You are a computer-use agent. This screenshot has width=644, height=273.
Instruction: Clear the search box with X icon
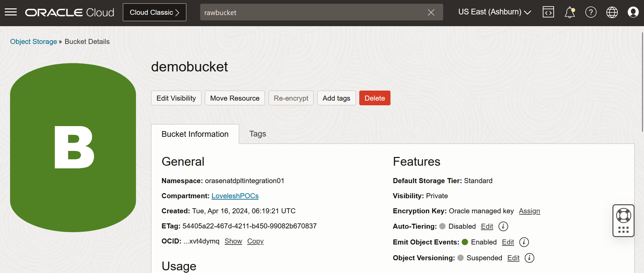[x=431, y=12]
